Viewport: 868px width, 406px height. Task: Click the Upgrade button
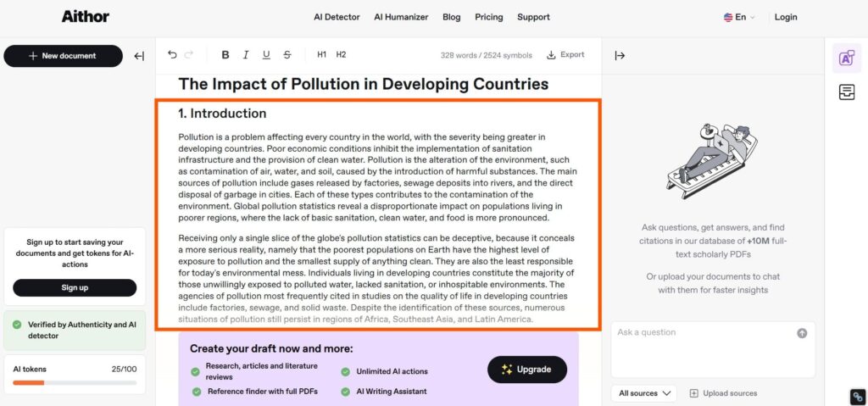(527, 370)
